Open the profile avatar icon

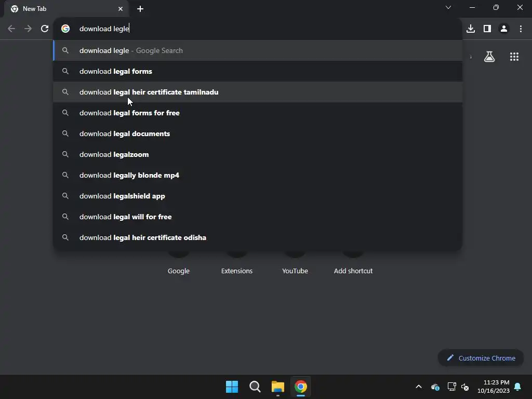(x=504, y=29)
